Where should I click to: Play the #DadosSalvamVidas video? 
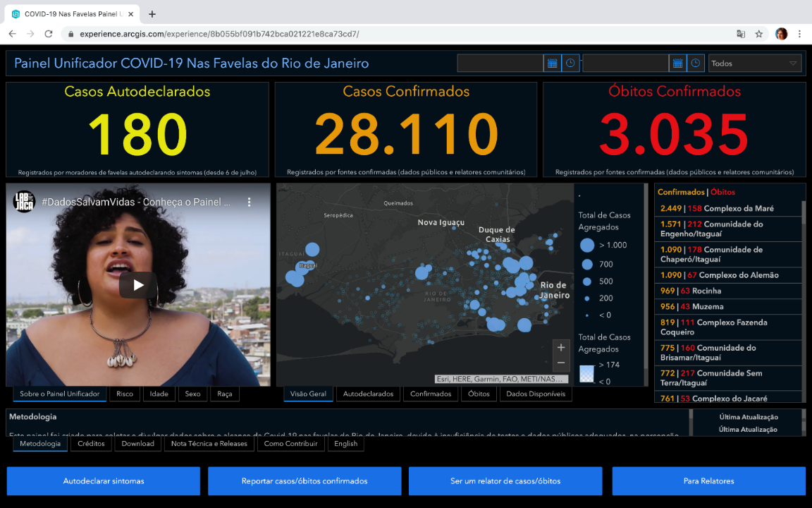pos(138,284)
